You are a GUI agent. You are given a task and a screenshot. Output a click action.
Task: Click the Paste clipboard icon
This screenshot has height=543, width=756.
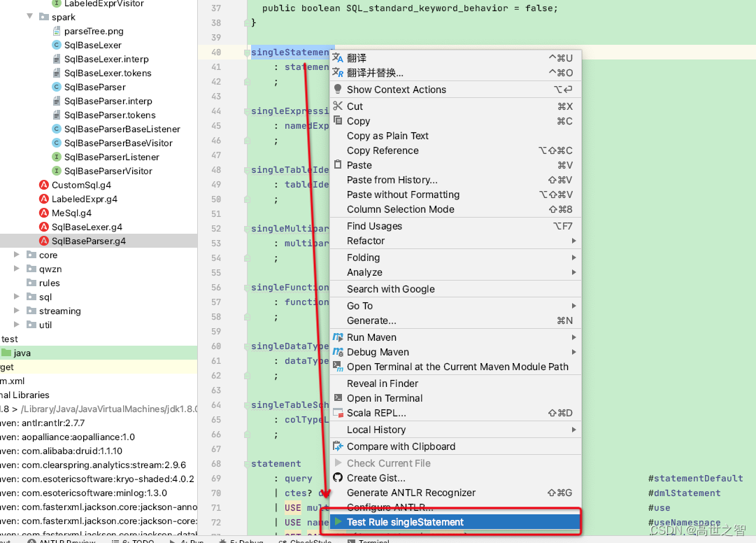tap(339, 165)
